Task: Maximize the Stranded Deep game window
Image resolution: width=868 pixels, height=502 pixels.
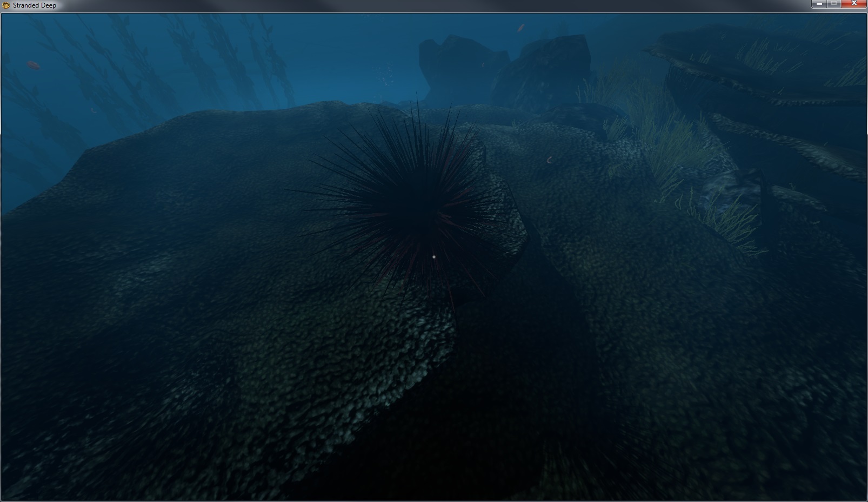Action: pyautogui.click(x=834, y=4)
